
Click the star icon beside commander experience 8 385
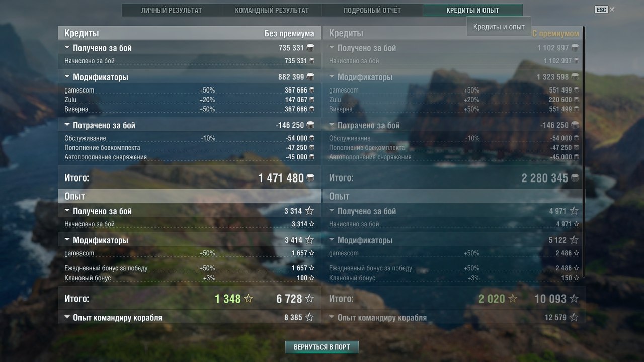coord(309,317)
